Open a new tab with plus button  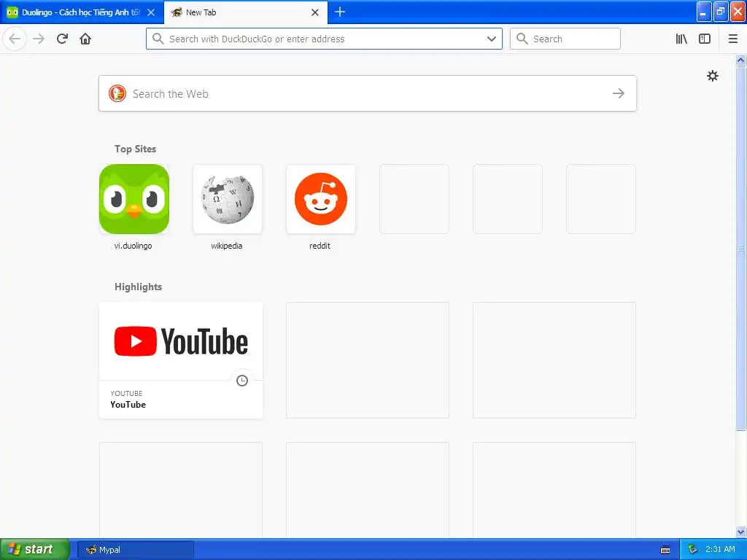click(x=340, y=12)
